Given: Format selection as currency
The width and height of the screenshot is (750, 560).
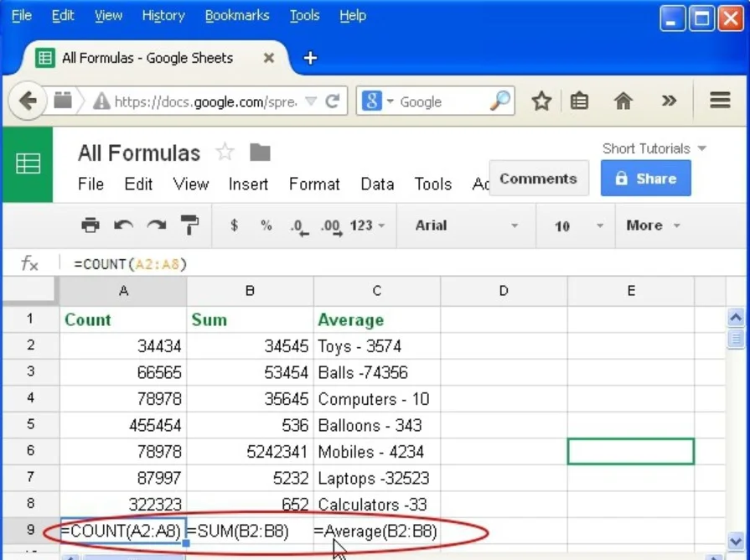Looking at the screenshot, I should [x=235, y=226].
